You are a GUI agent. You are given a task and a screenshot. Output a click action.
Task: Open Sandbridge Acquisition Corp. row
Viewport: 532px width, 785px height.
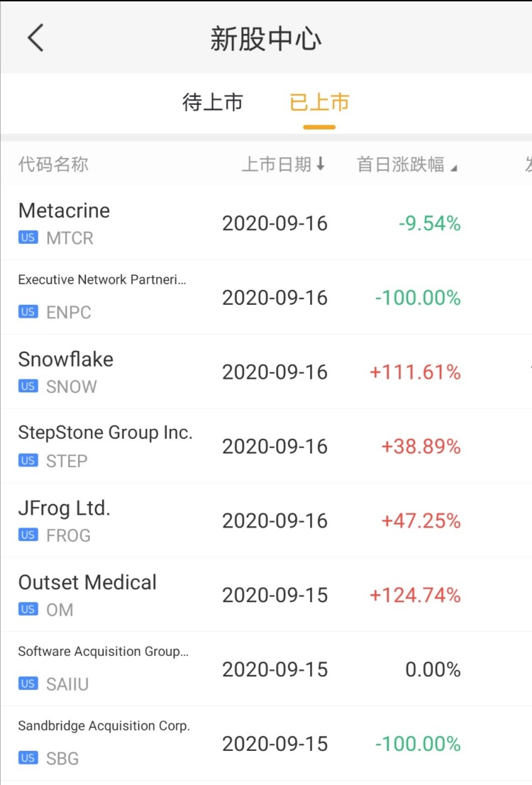pos(104,726)
